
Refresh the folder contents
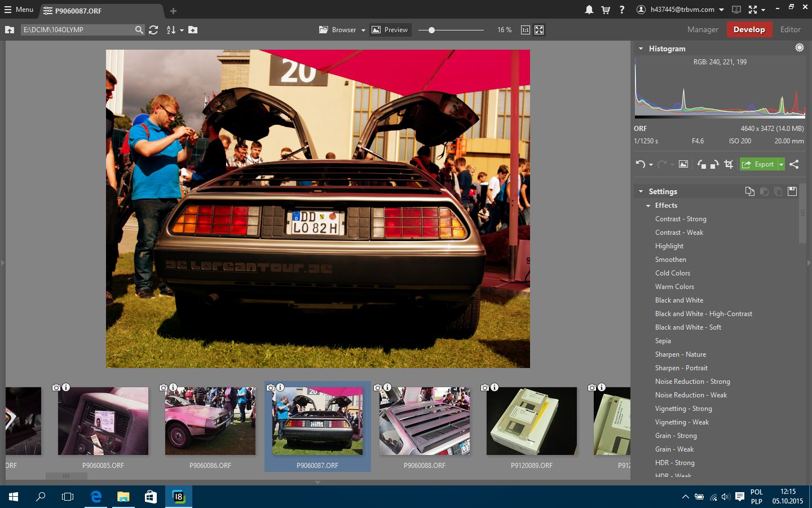tap(153, 30)
